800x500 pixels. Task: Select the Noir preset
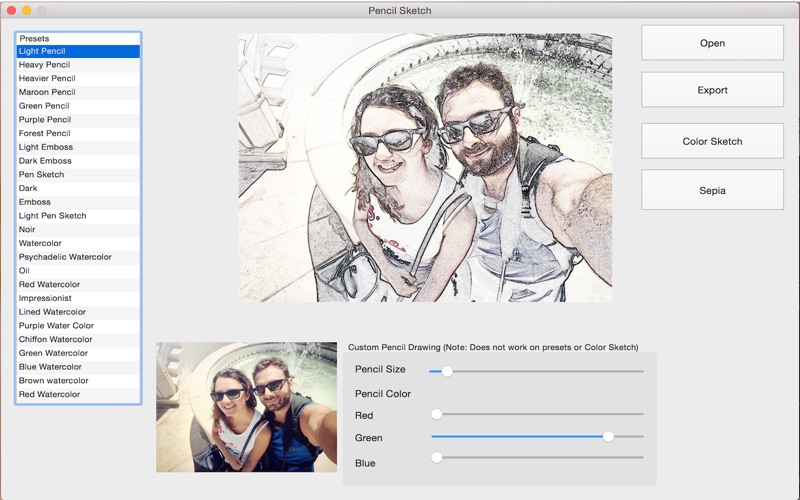27,230
